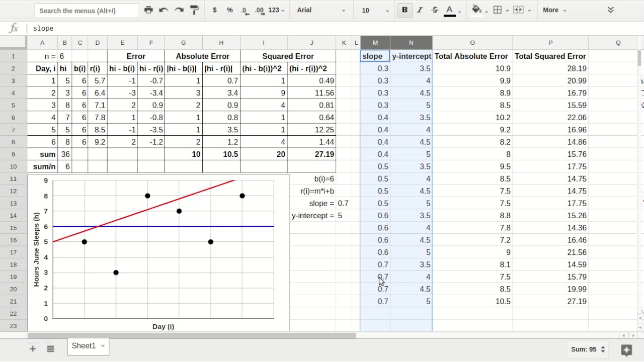Open the Sheet1 tab dropdown arrow

point(103,346)
